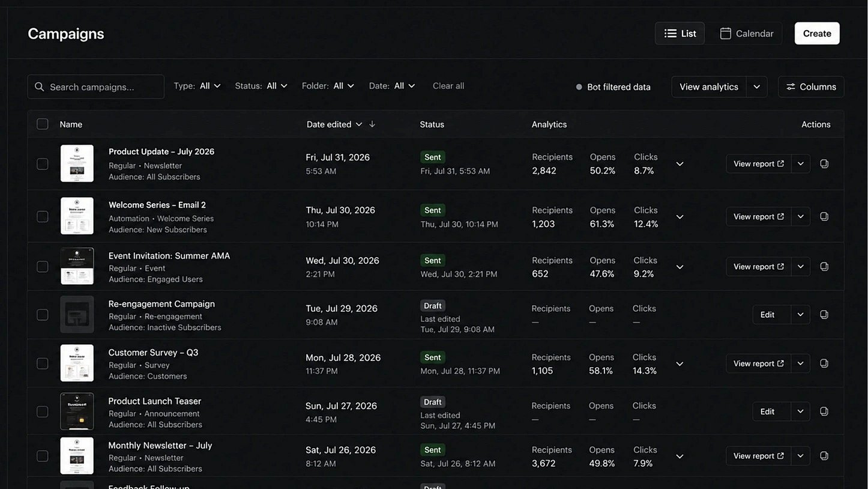
Task: Open the Columns settings
Action: (x=811, y=87)
